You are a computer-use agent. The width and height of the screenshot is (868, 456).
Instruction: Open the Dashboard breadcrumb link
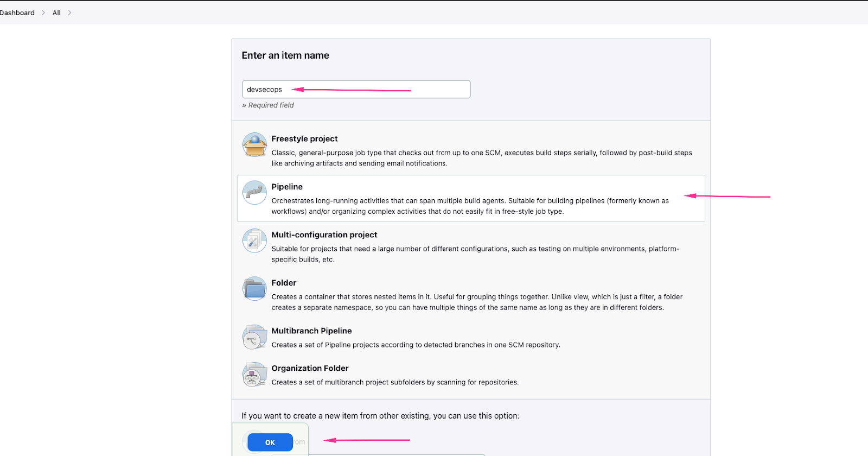pos(17,12)
